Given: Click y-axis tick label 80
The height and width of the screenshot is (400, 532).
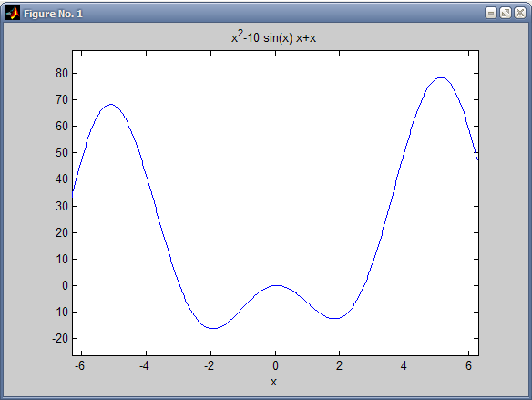Looking at the screenshot, I should 62,73.
